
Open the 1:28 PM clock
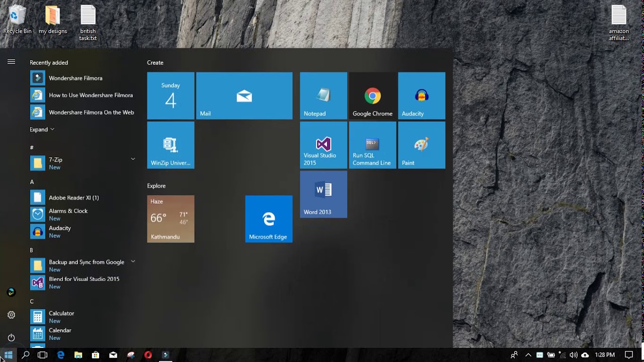coord(605,355)
